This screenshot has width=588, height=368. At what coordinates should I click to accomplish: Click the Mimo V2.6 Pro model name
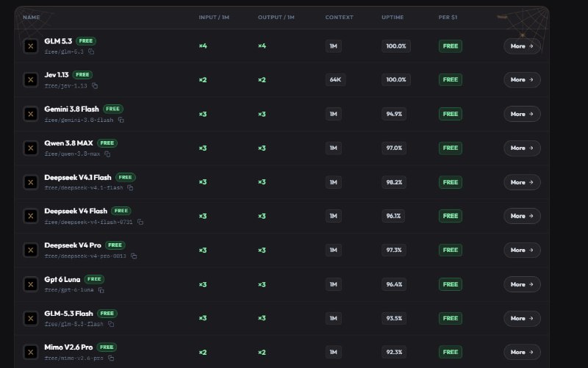coord(68,347)
